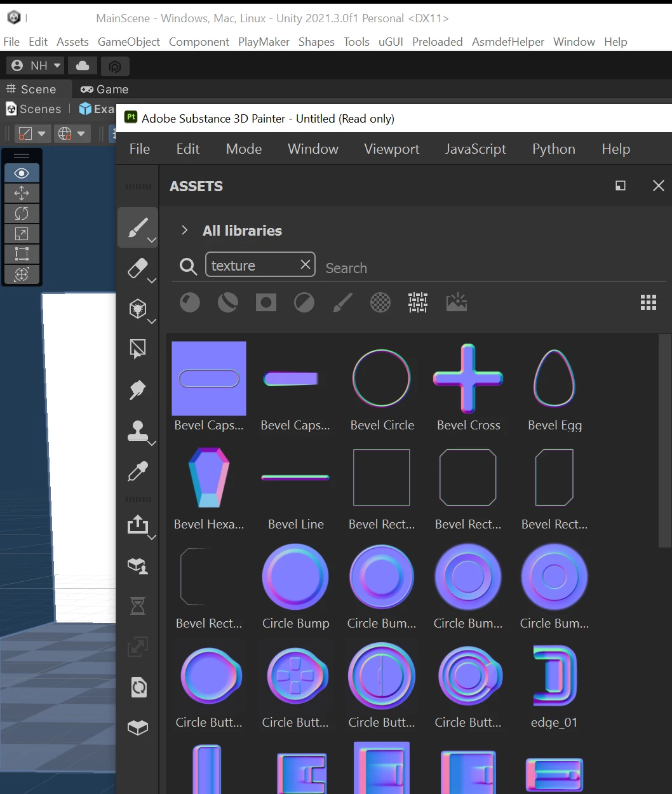This screenshot has height=794, width=672.
Task: Toggle the textures grid-pattern filter in Assets
Action: tap(418, 302)
